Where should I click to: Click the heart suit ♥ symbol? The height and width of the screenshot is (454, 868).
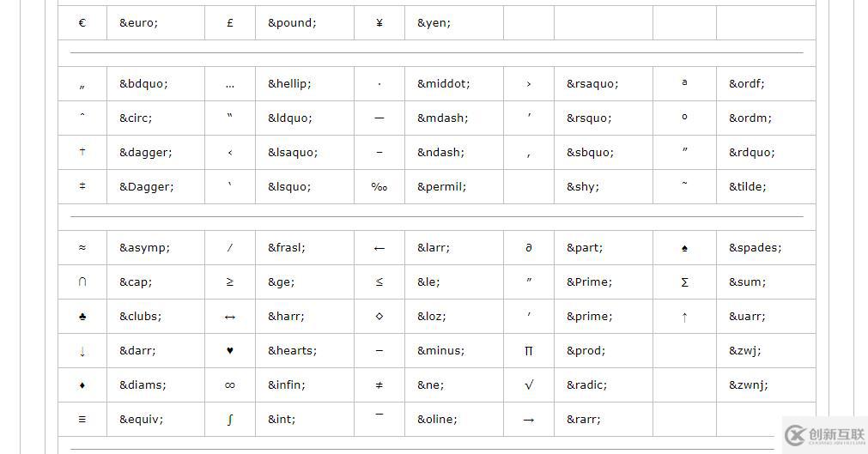pos(230,351)
